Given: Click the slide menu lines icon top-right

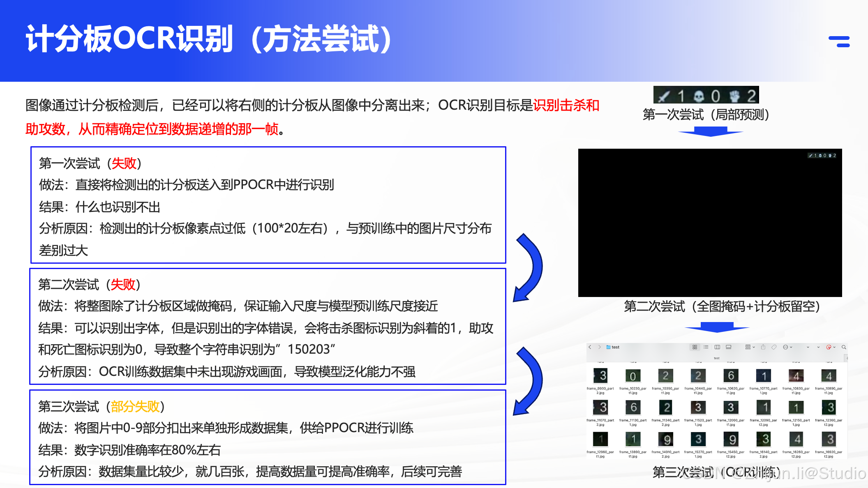Looking at the screenshot, I should [x=839, y=42].
